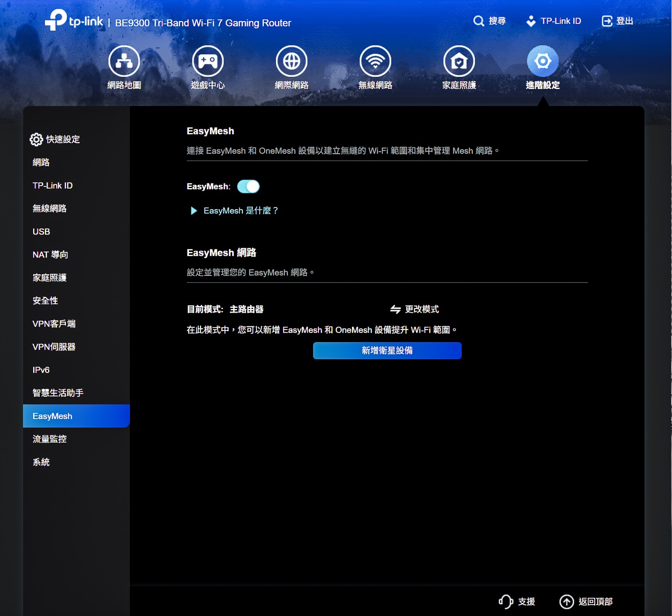Click the '主路由器' mode value
Image resolution: width=672 pixels, height=616 pixels.
tap(247, 309)
